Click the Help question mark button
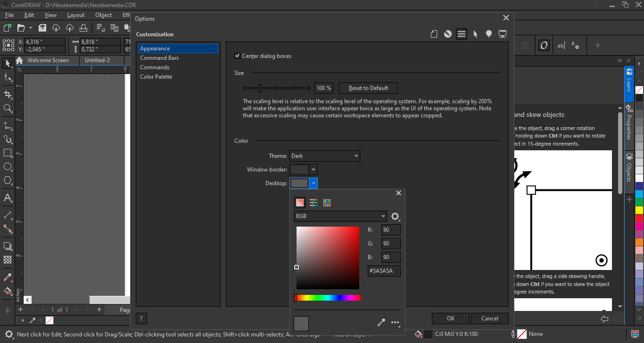This screenshot has width=644, height=343. pyautogui.click(x=141, y=318)
